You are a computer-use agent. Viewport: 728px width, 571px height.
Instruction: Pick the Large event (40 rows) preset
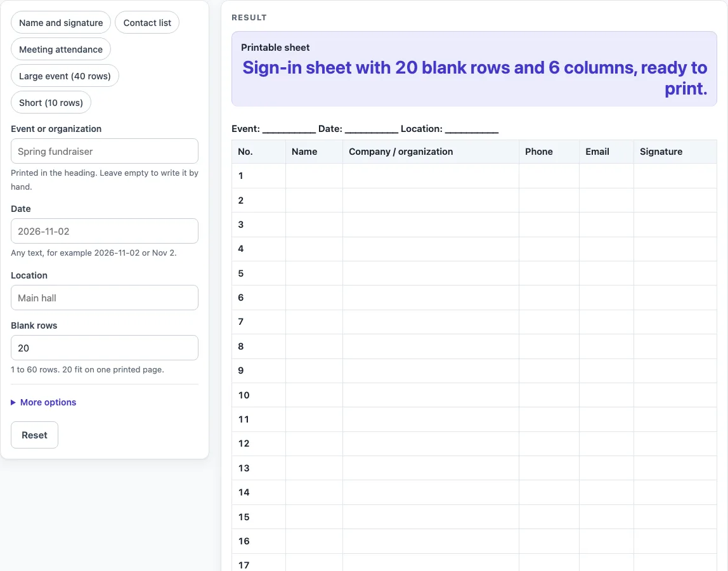[65, 75]
